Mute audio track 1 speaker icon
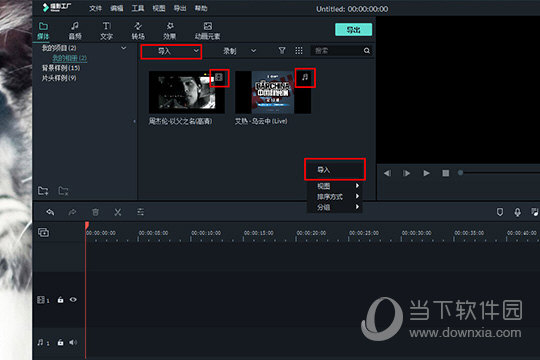 pos(73,342)
